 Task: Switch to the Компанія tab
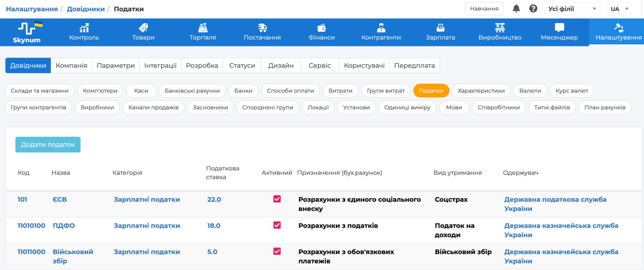[71, 65]
